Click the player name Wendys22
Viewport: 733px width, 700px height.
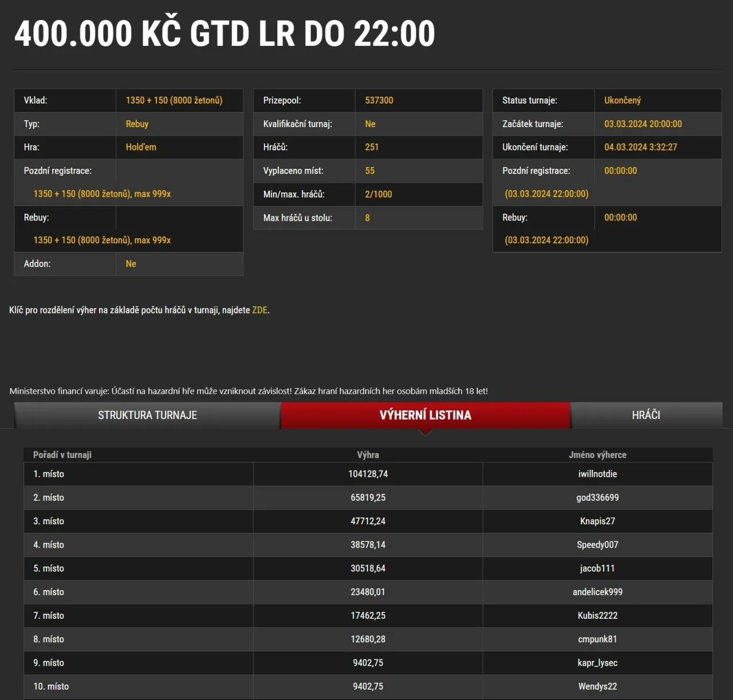point(597,686)
